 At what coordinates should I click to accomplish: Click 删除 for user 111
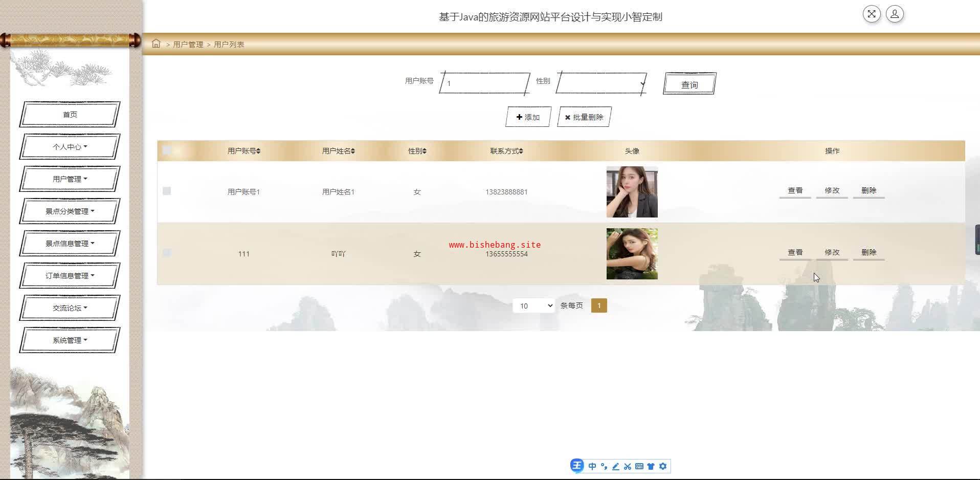(868, 252)
